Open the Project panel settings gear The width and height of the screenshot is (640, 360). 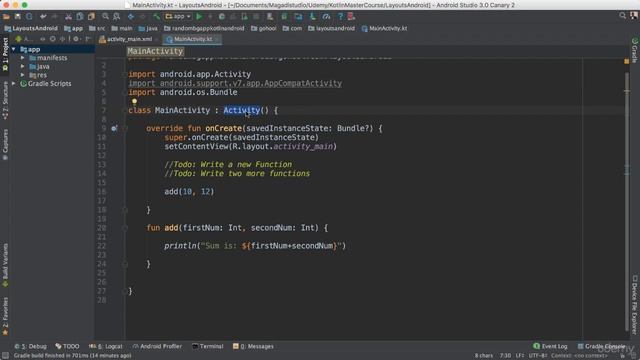coord(76,39)
